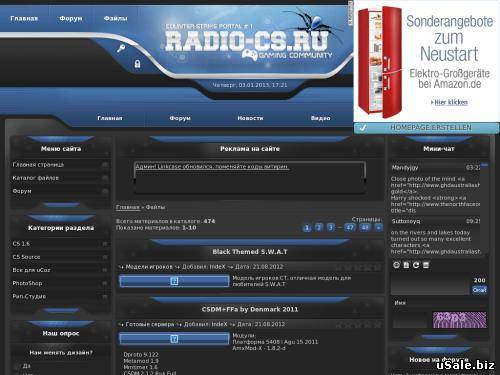Open the Рип.Студия category
500x375 pixels.
click(29, 296)
